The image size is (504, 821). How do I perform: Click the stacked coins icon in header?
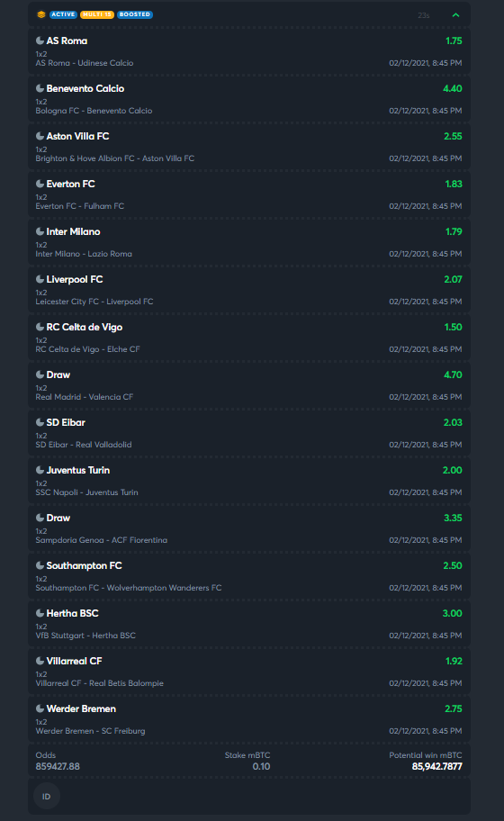pyautogui.click(x=41, y=14)
